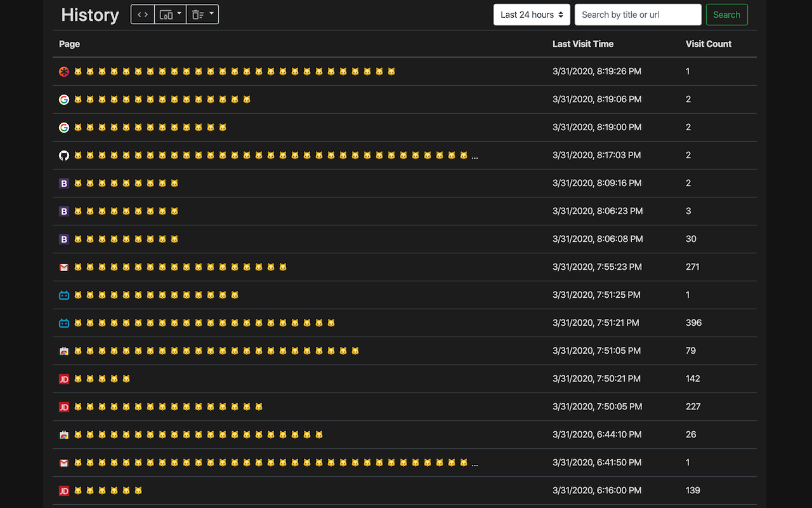The height and width of the screenshot is (508, 812).
Task: Click the visit count 227
Action: point(693,407)
